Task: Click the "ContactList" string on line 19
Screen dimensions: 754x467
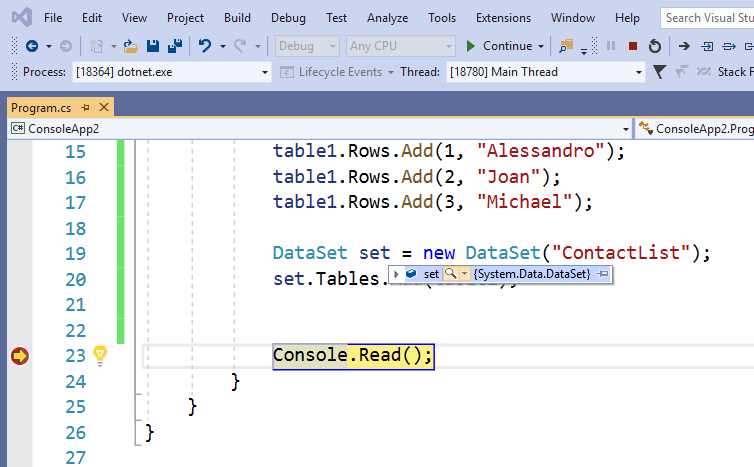Action: [621, 252]
